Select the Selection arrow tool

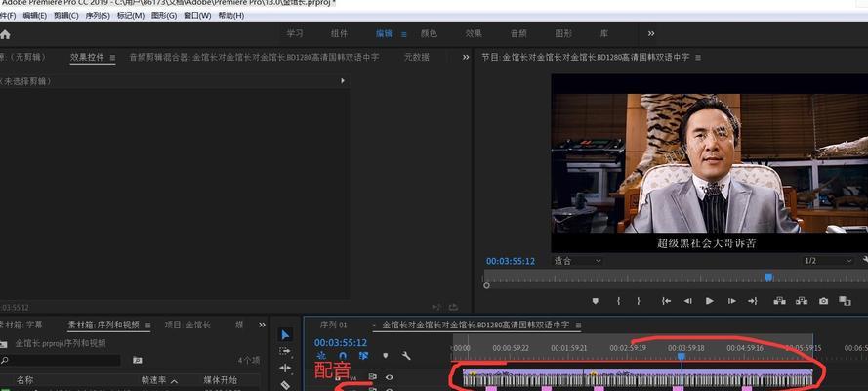click(x=285, y=334)
